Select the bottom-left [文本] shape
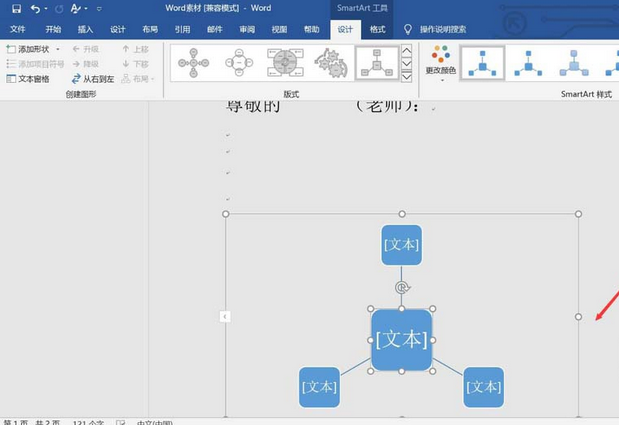Screen dimensions: 619x425 (319, 387)
